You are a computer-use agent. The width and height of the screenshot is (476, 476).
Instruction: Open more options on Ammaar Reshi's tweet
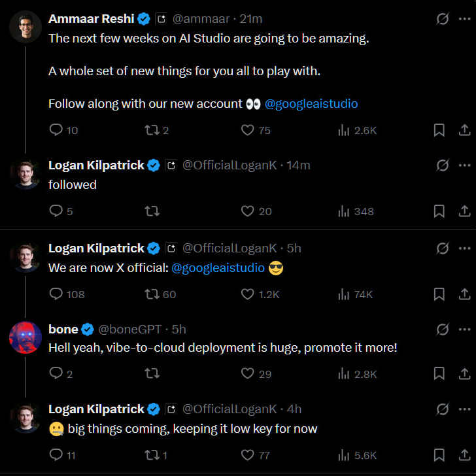pyautogui.click(x=464, y=19)
